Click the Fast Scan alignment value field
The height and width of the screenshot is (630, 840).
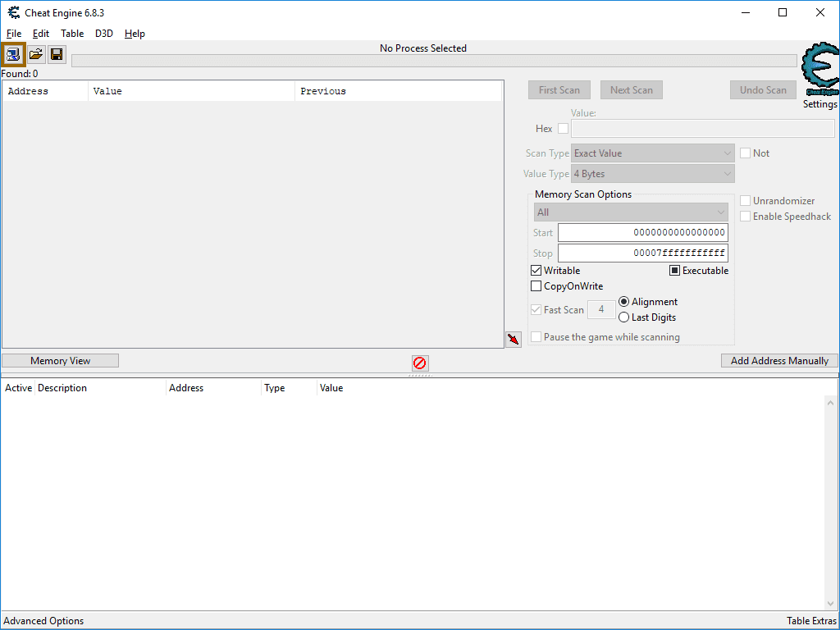pos(601,309)
